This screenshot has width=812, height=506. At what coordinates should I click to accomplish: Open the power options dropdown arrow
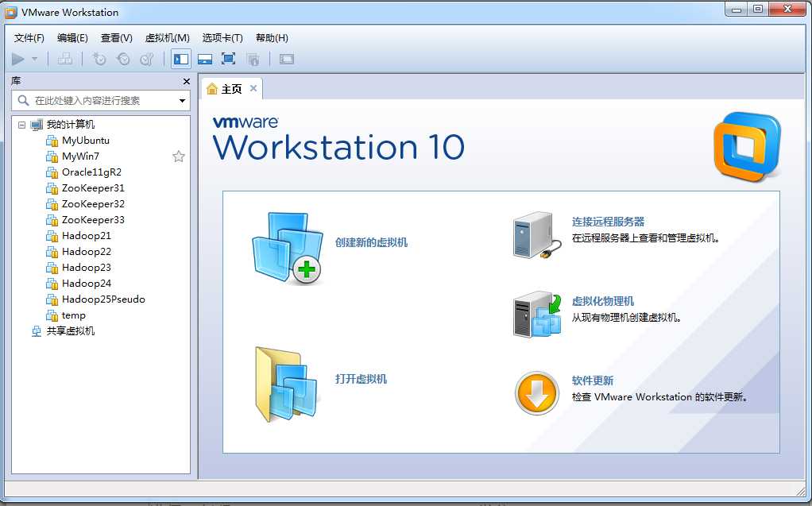pos(35,59)
